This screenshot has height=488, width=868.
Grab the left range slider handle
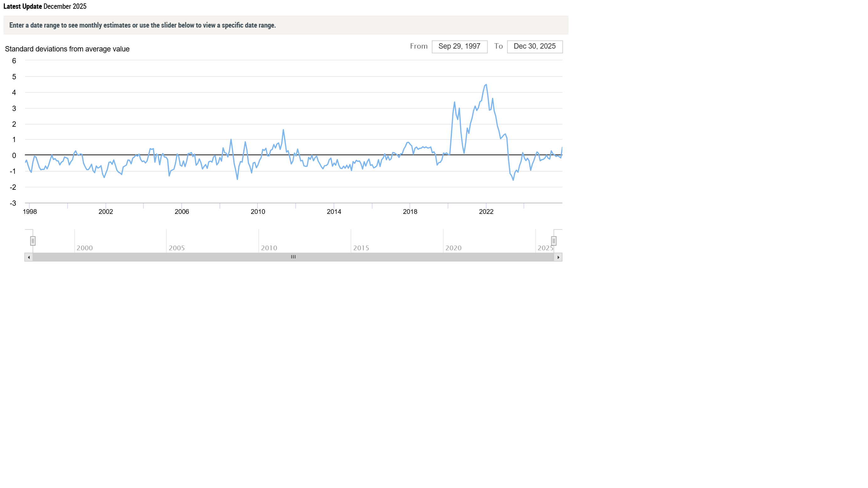click(33, 241)
